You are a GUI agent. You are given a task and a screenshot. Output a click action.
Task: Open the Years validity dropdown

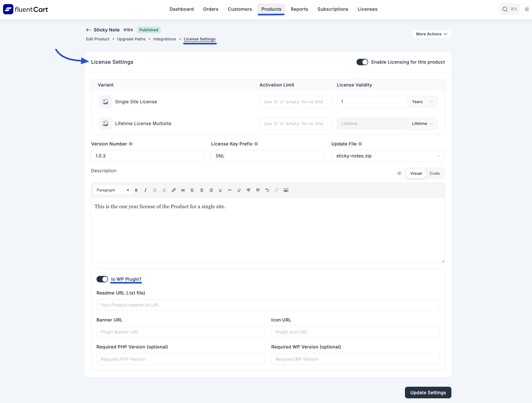pyautogui.click(x=422, y=102)
